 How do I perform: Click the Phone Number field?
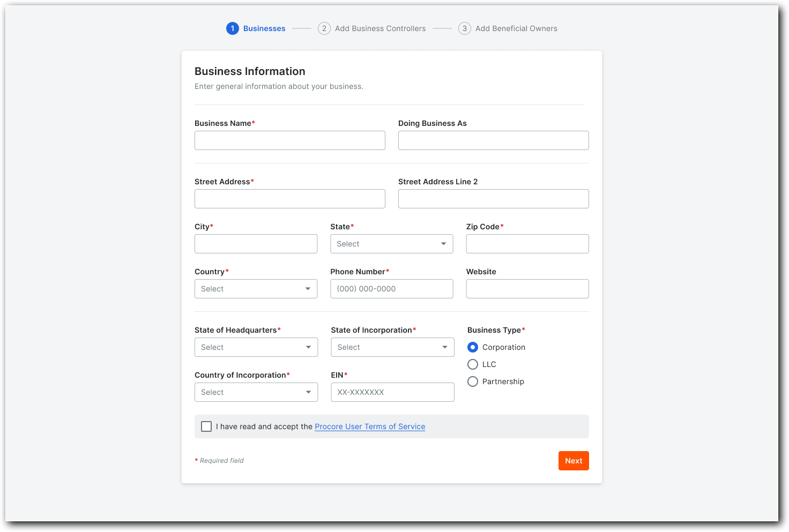coord(392,289)
